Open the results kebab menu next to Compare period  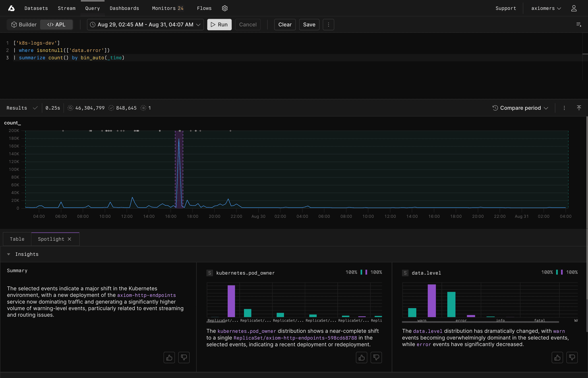(x=564, y=108)
